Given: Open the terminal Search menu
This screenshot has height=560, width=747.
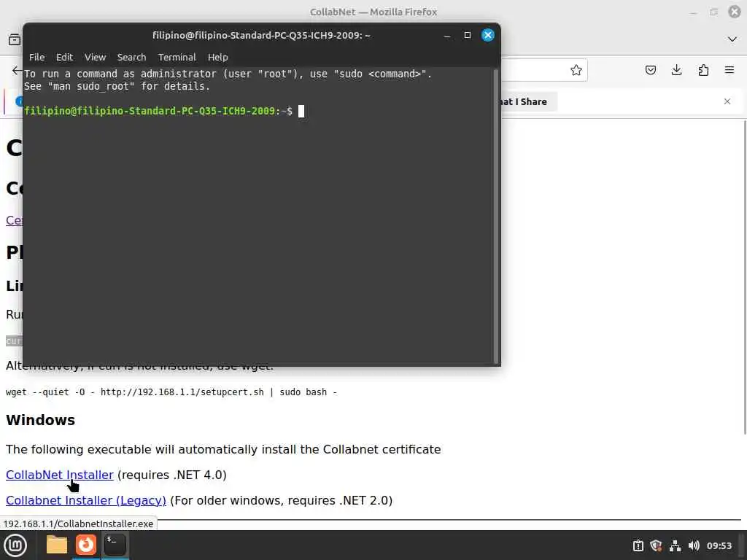Looking at the screenshot, I should (x=131, y=57).
